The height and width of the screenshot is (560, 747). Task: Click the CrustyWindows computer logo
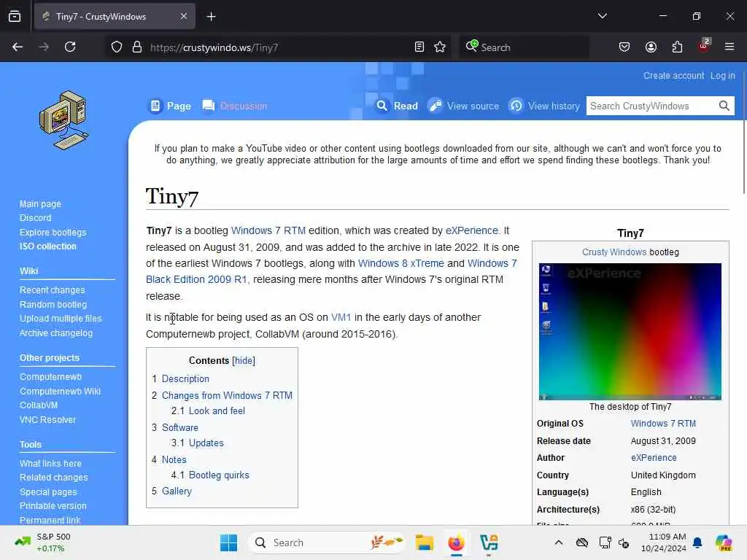(x=64, y=120)
